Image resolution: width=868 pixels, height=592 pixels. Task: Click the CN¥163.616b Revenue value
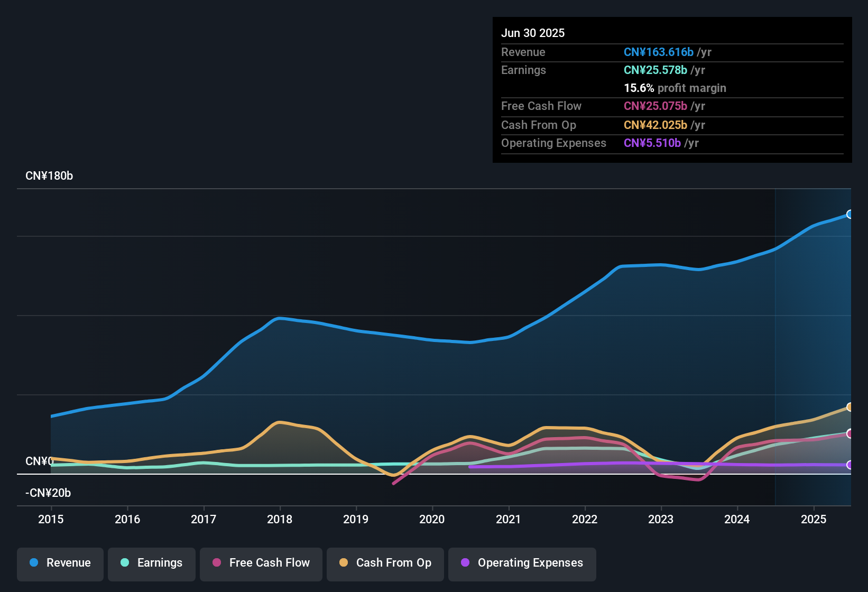coord(659,52)
